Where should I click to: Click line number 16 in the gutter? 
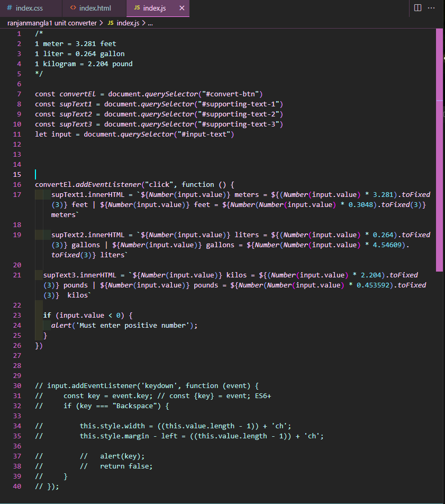pos(17,184)
